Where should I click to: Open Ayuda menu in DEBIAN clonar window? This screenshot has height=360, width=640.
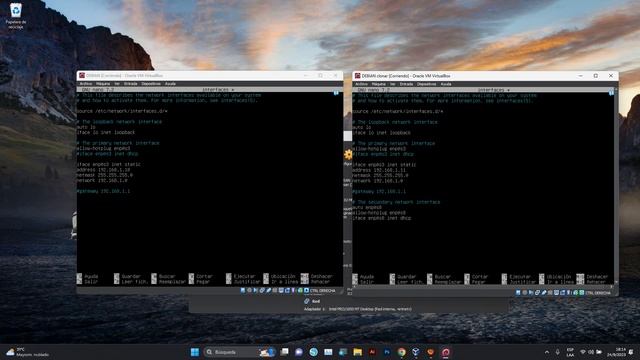446,84
